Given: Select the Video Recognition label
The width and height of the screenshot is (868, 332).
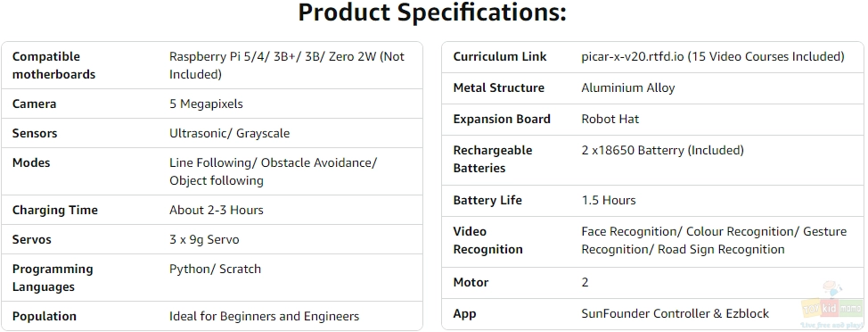Looking at the screenshot, I should click(x=487, y=240).
